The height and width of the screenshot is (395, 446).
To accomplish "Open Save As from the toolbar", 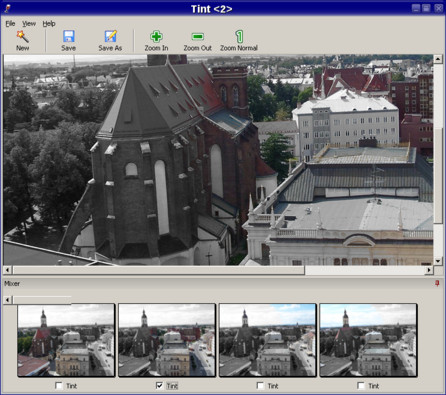I will pyautogui.click(x=110, y=36).
